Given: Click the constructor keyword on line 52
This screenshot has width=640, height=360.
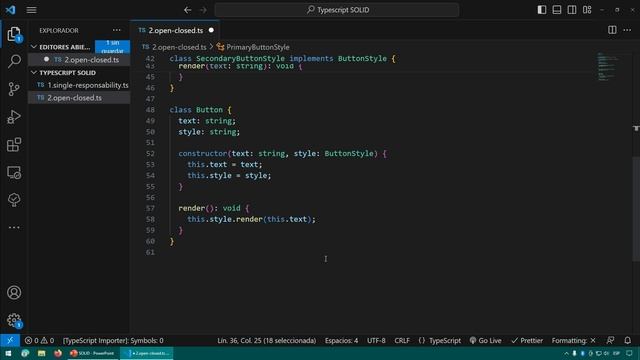Looking at the screenshot, I should pyautogui.click(x=202, y=153).
